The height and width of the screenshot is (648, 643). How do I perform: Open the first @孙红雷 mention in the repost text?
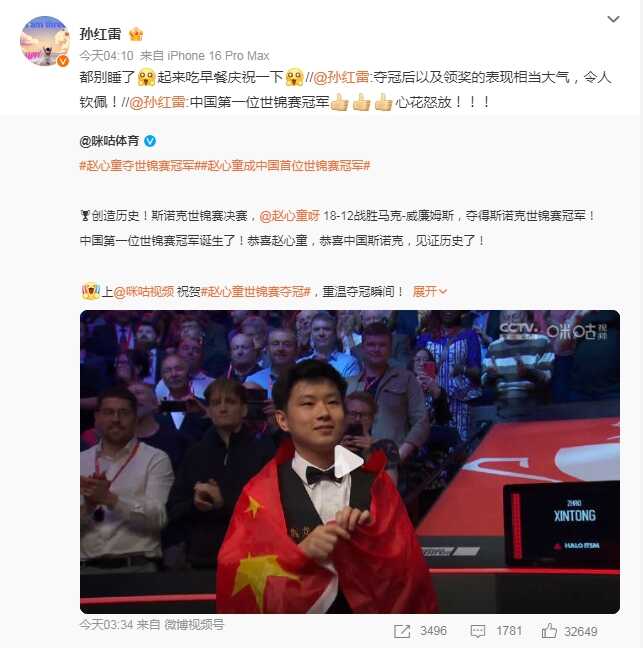(x=341, y=77)
